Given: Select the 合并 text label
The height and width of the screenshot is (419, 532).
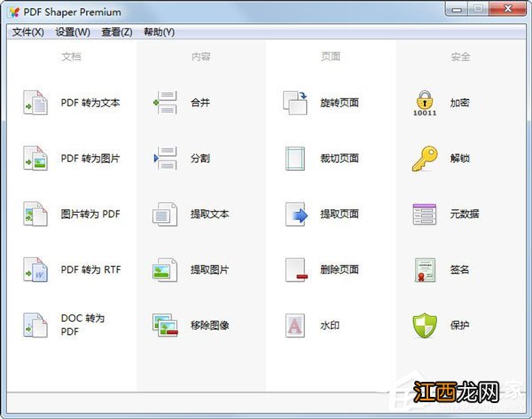Looking at the screenshot, I should pos(200,103).
